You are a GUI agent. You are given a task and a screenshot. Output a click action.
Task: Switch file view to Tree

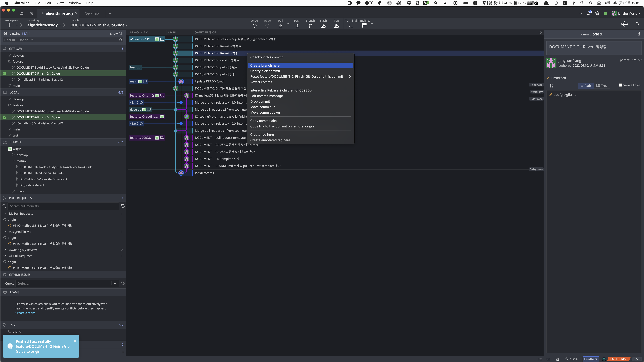pos(602,86)
